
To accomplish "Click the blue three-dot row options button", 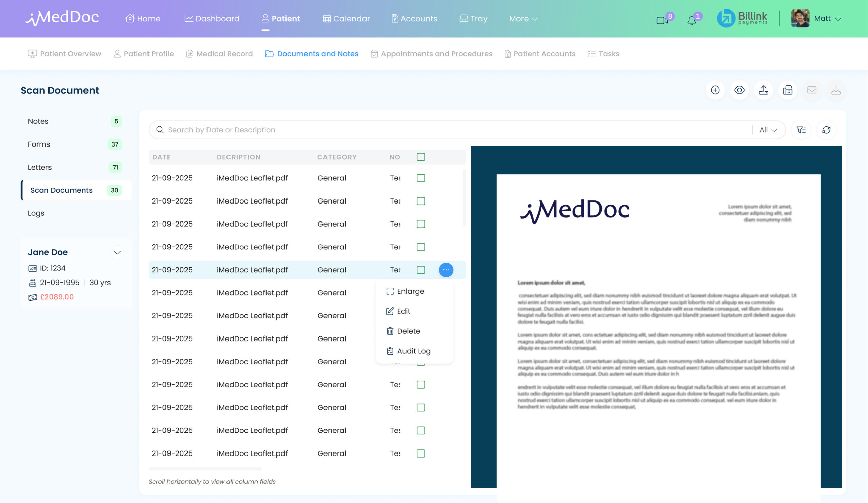I will 446,270.
